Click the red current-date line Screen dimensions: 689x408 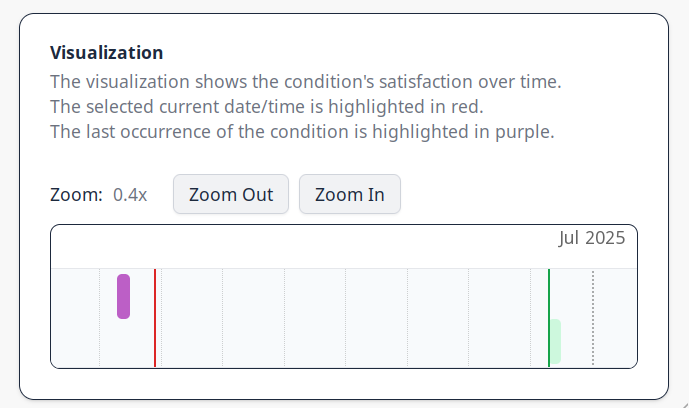pyautogui.click(x=155, y=317)
